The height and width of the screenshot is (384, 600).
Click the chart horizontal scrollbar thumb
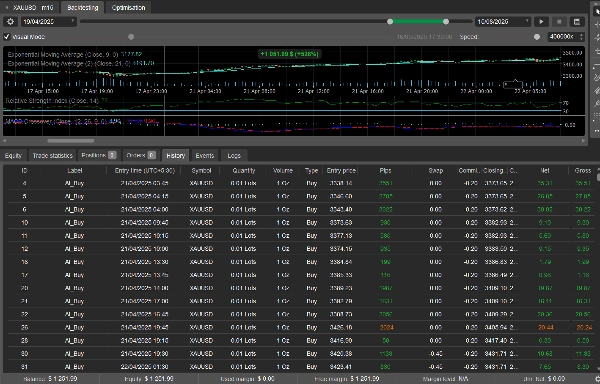coord(70,141)
